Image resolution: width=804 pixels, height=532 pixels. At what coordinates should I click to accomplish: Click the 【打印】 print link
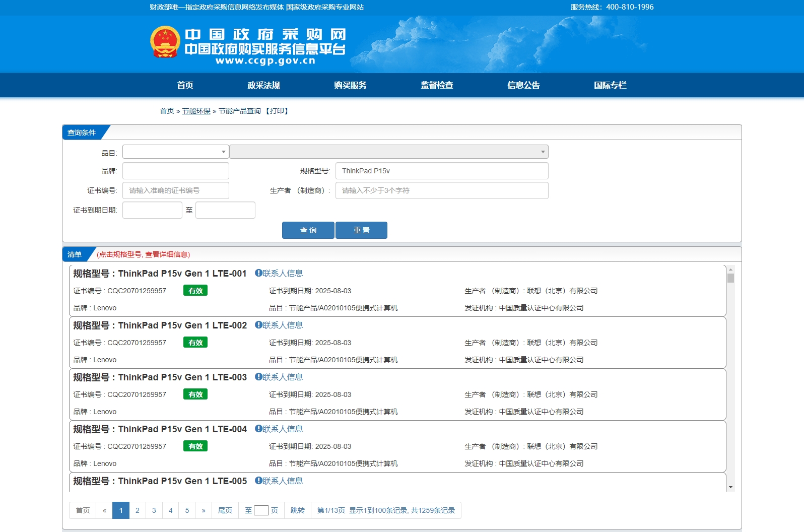[277, 111]
